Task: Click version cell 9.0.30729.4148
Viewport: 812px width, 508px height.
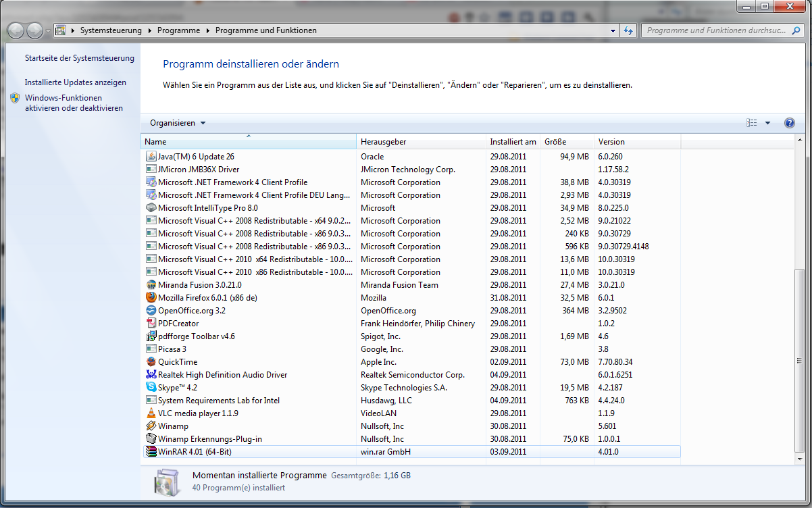Action: coord(623,246)
